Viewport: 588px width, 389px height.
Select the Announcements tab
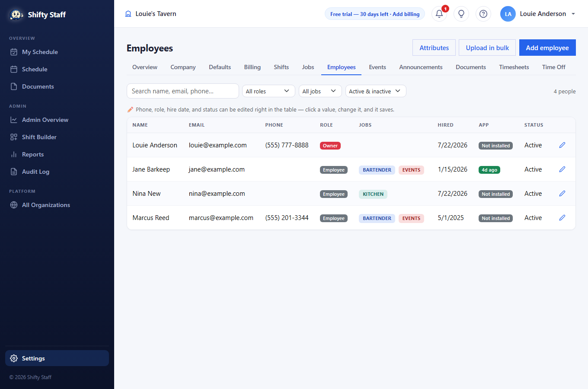(x=421, y=67)
